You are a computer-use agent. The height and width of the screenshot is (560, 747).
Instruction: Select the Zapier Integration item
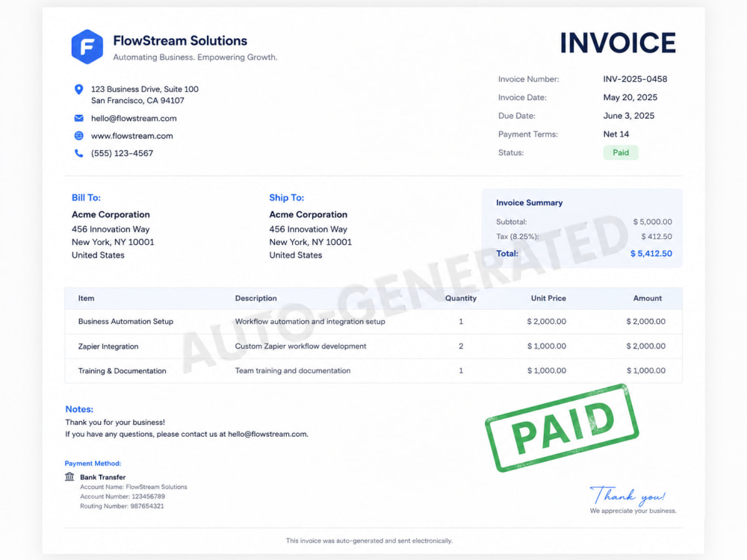[x=108, y=346]
